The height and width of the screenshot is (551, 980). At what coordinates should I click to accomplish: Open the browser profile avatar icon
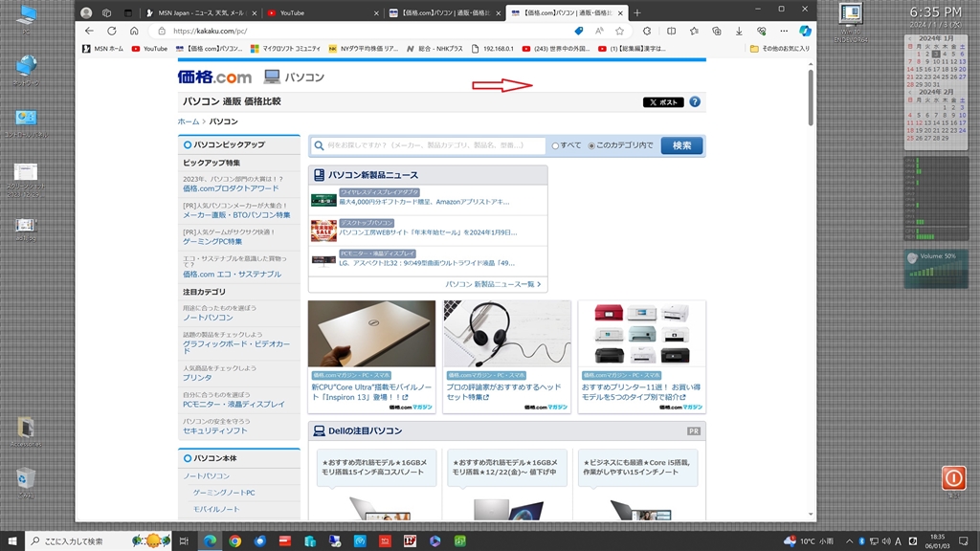tap(86, 12)
